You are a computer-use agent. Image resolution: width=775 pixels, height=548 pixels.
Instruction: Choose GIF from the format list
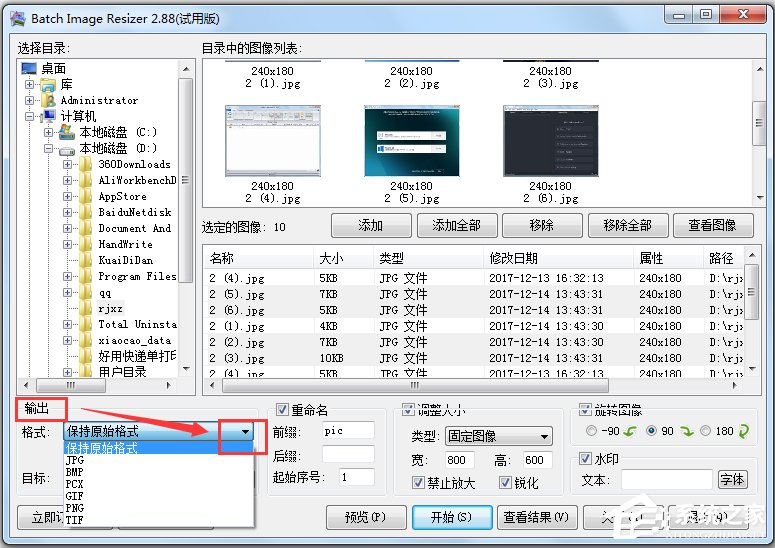[x=159, y=496]
